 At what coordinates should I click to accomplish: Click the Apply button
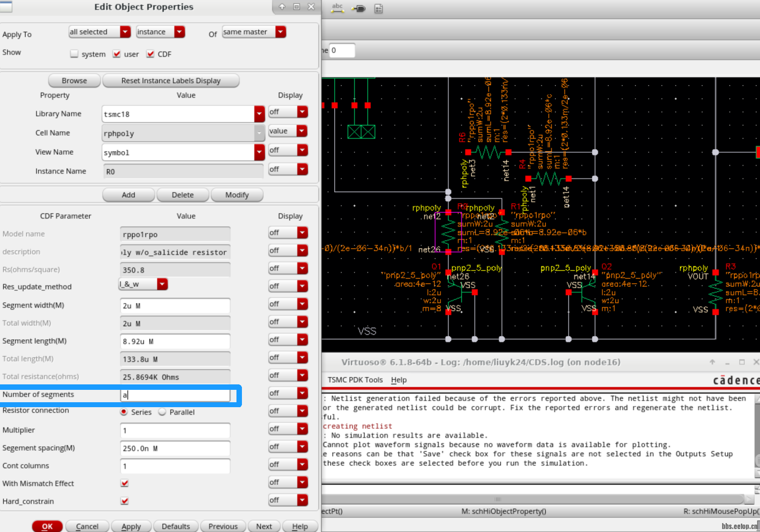(131, 526)
